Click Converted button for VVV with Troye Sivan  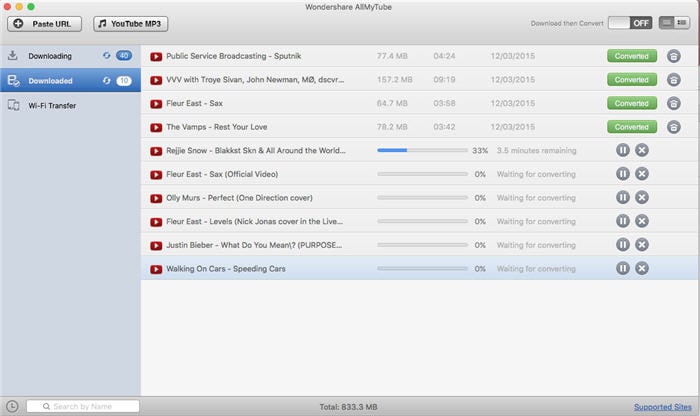pyautogui.click(x=631, y=79)
